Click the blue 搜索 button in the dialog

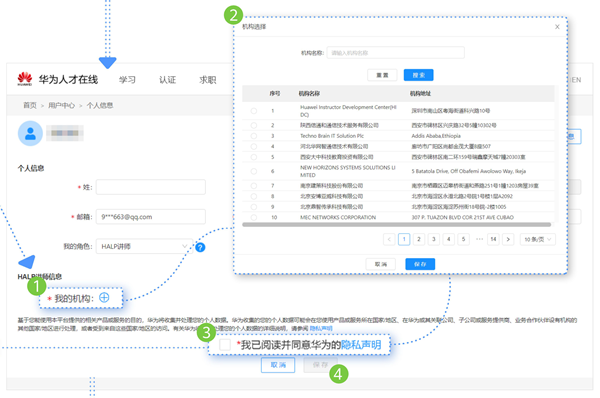419,75
